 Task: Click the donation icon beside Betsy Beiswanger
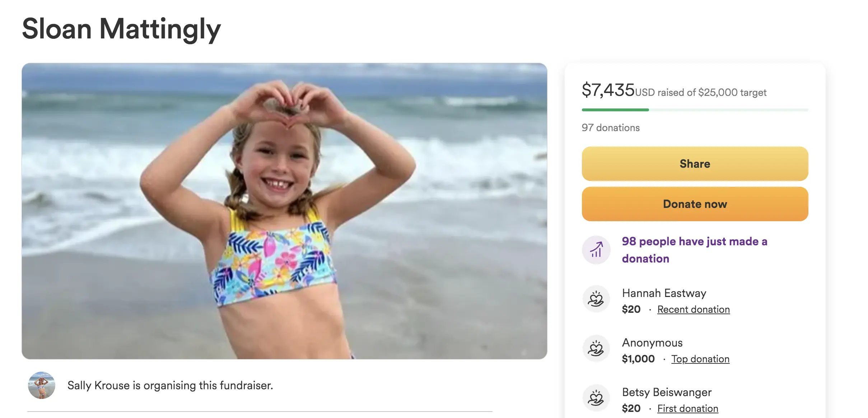pos(596,398)
